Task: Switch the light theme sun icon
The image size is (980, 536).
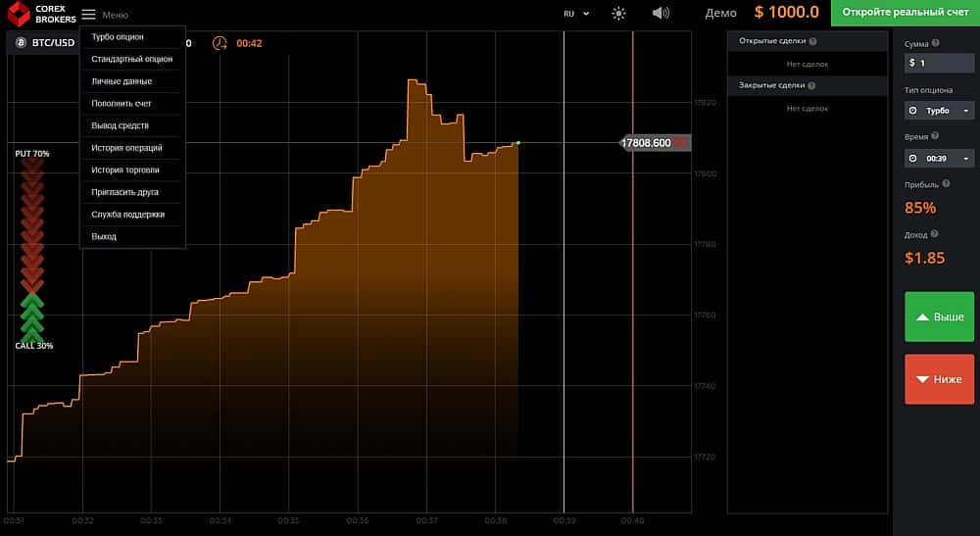Action: coord(618,13)
